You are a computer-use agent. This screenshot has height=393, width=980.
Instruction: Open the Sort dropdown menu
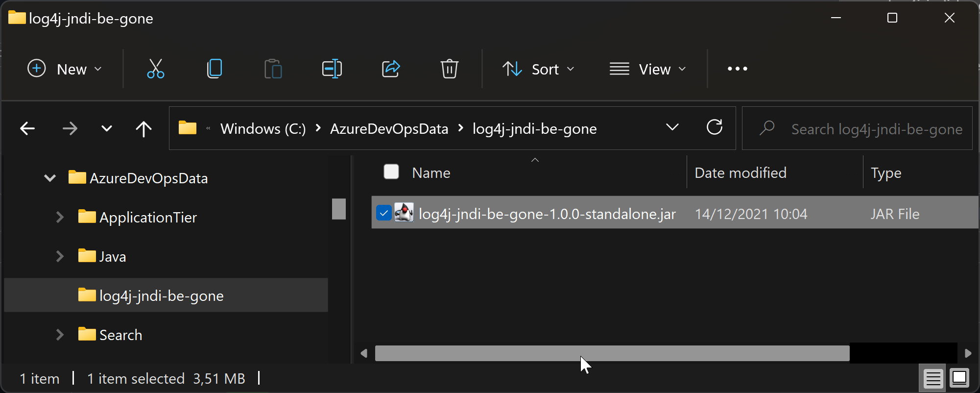(538, 69)
